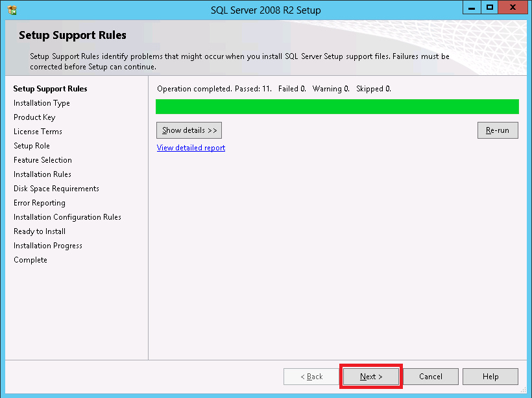Select Installation Configuration Rules step

click(67, 217)
